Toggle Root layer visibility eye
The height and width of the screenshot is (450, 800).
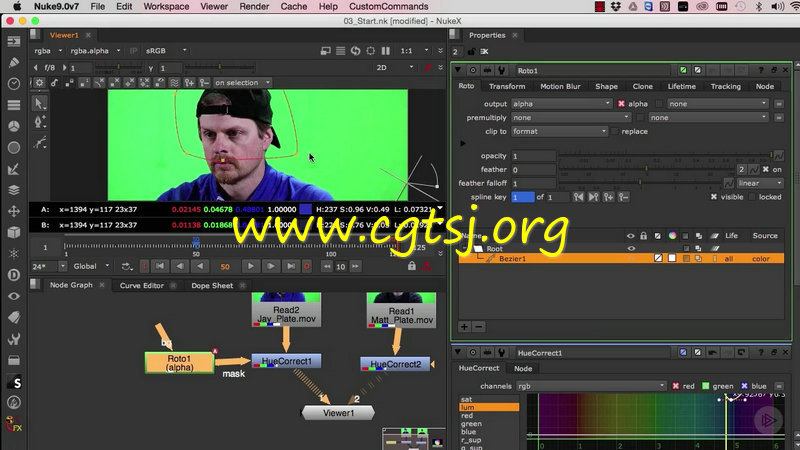pos(631,248)
